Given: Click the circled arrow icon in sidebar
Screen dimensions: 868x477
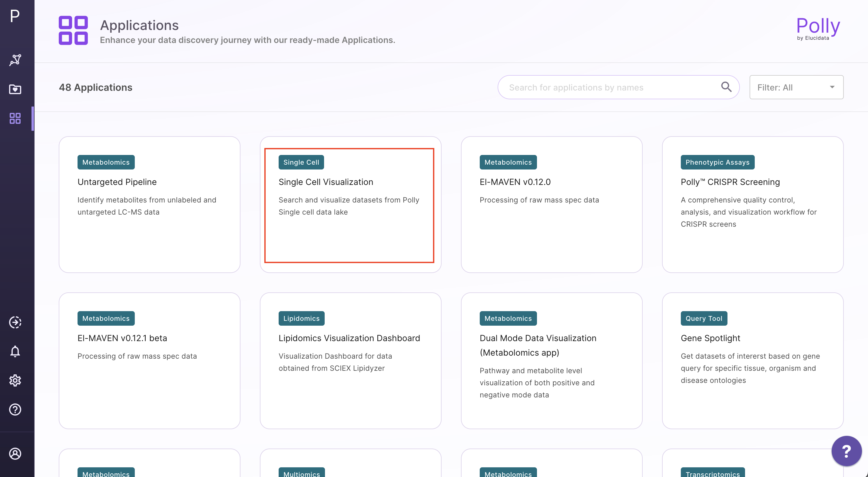Looking at the screenshot, I should point(15,322).
